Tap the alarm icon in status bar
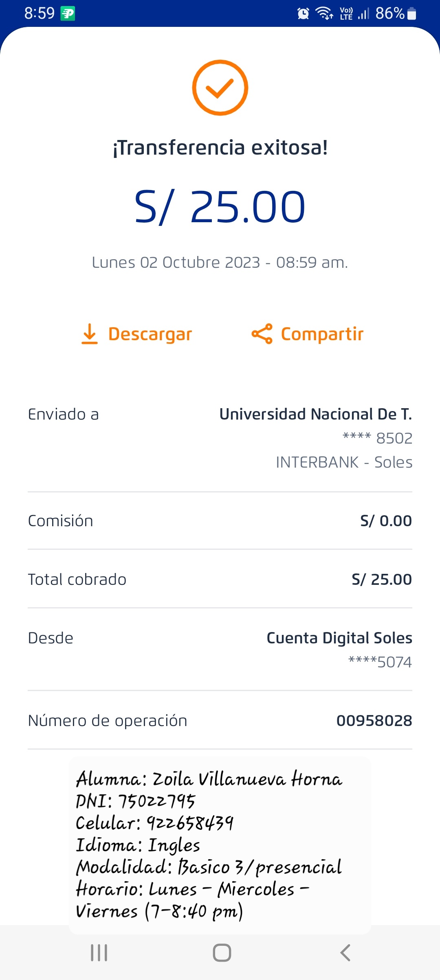Image resolution: width=440 pixels, height=980 pixels. 303,13
